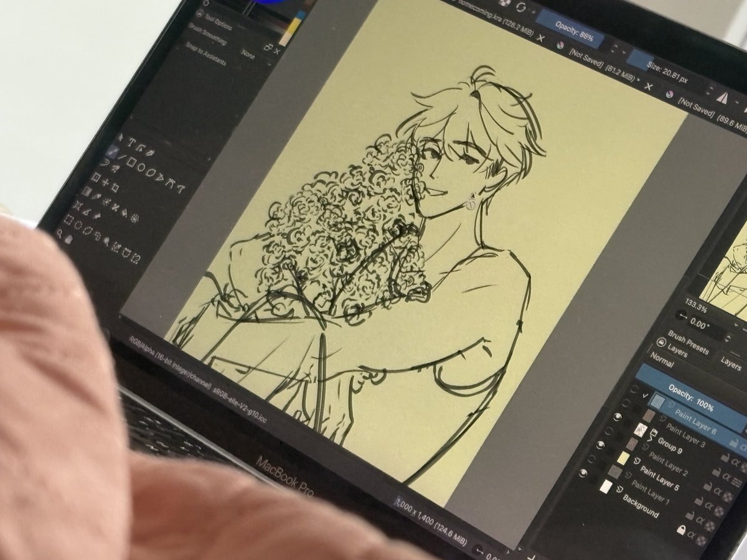Select the Rectangular Selection tool
The image size is (747, 560).
click(x=69, y=220)
